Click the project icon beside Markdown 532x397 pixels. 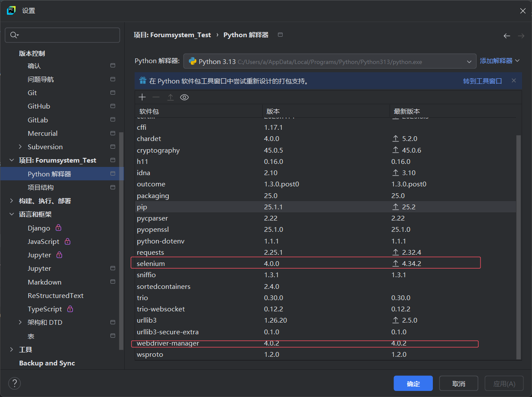113,282
